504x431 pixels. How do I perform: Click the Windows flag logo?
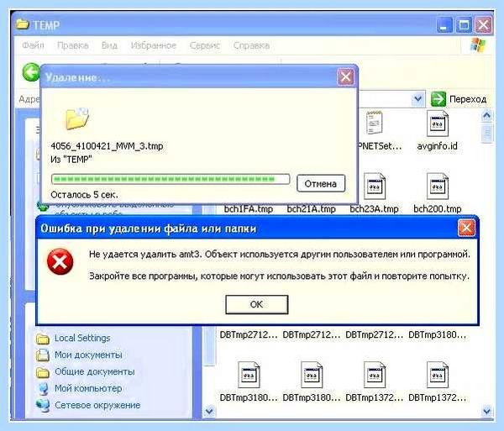478,45
